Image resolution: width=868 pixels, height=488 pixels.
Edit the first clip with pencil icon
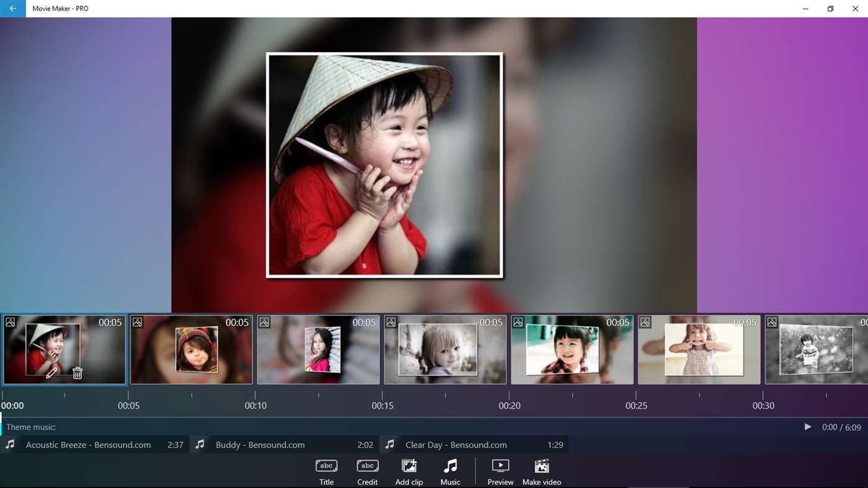(x=51, y=373)
